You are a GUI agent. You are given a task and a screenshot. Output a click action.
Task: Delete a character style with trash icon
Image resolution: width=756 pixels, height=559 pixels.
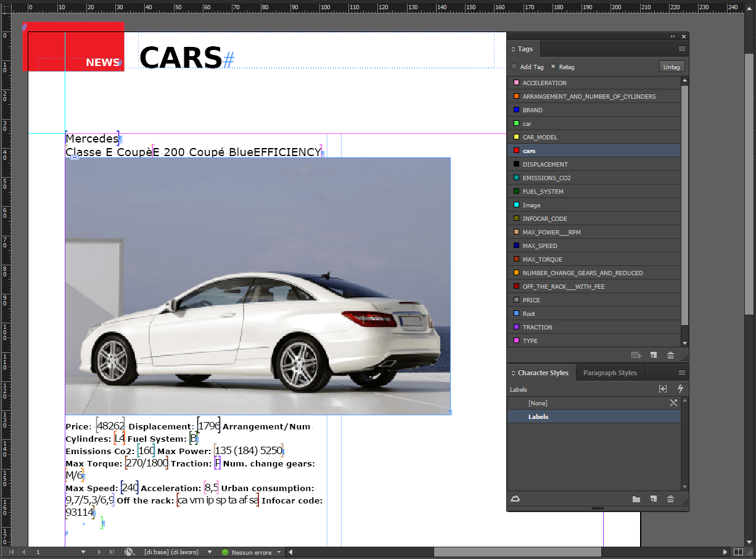(x=670, y=499)
